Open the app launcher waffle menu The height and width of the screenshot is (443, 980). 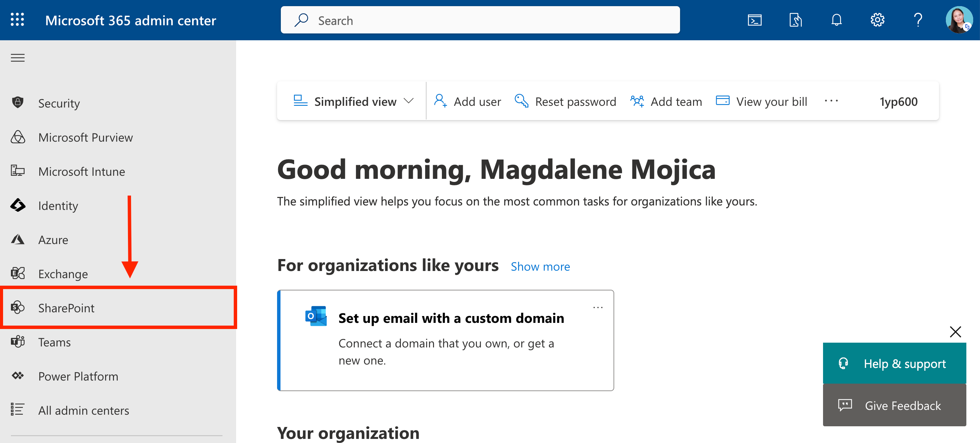click(x=17, y=20)
